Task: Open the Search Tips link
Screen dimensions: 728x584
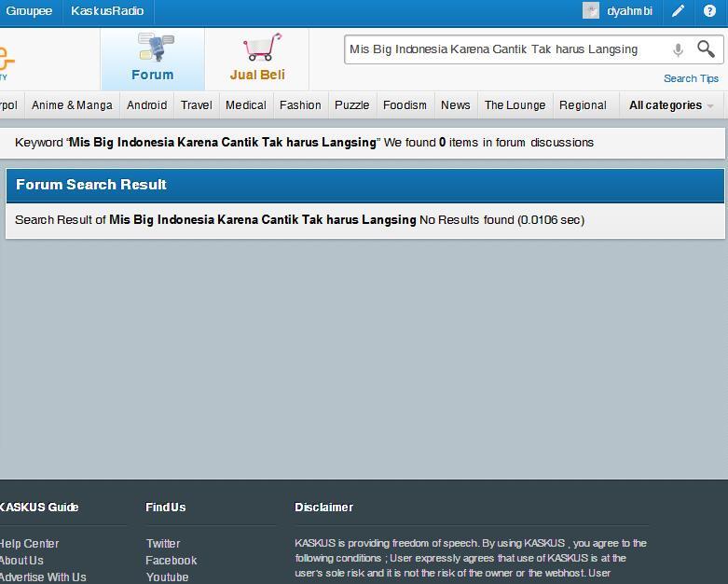Action: [691, 78]
